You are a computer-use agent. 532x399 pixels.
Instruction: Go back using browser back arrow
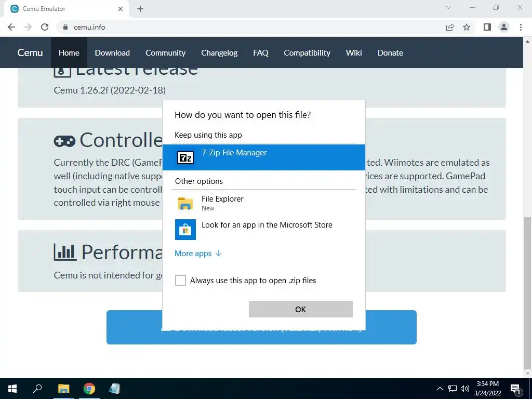pyautogui.click(x=11, y=27)
